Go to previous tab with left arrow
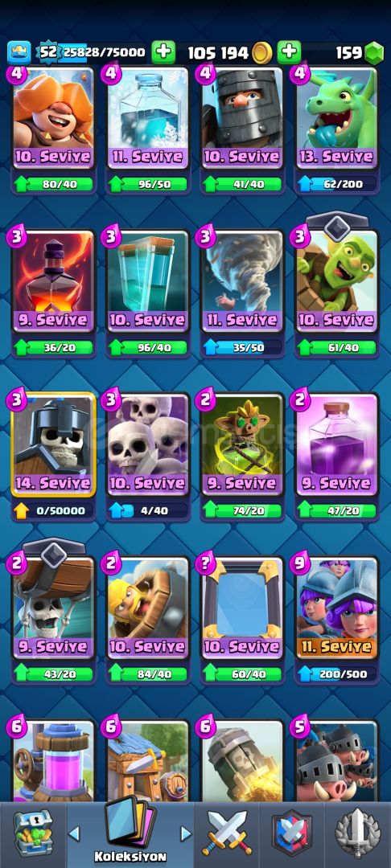This screenshot has width=391, height=868. pyautogui.click(x=74, y=833)
